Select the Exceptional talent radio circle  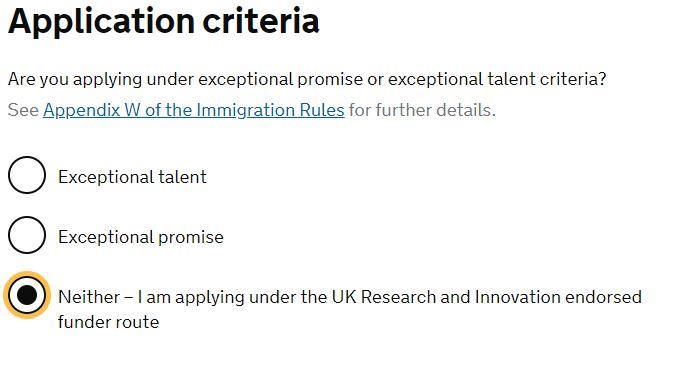[27, 175]
